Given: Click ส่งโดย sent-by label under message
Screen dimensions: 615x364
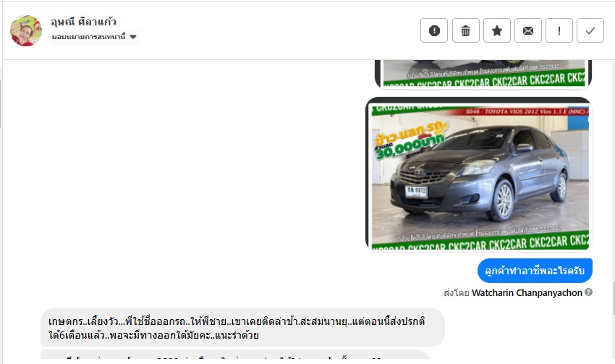Looking at the screenshot, I should point(457,293).
